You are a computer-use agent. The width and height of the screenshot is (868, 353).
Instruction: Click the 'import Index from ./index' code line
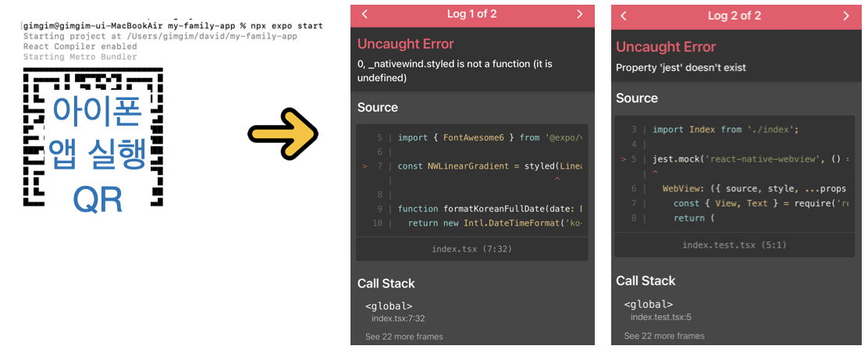725,130
